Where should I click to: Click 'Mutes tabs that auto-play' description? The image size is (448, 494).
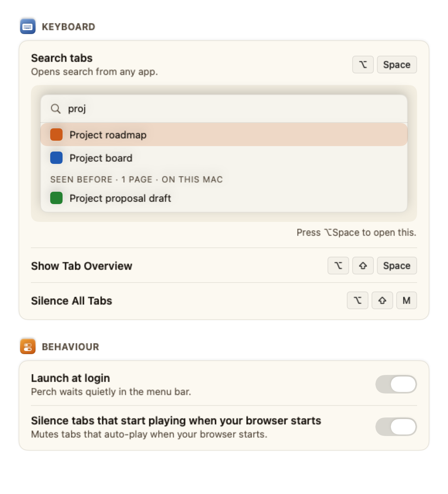tap(149, 434)
